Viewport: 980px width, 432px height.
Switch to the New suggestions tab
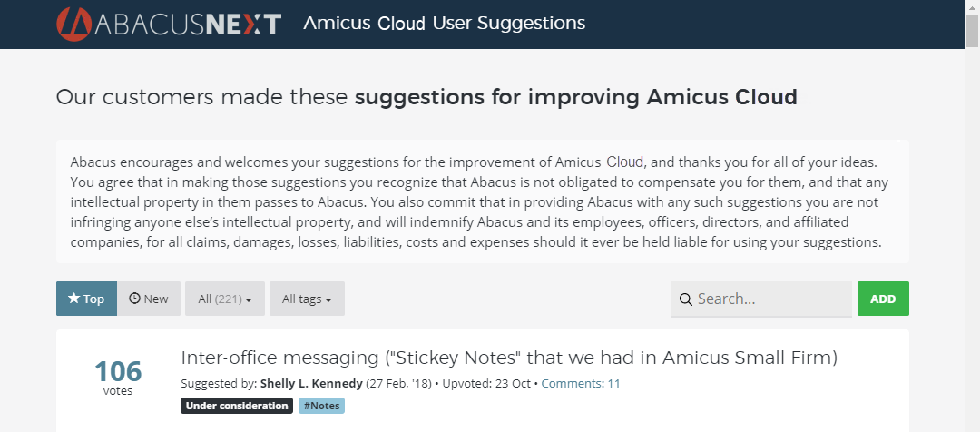pyautogui.click(x=149, y=299)
